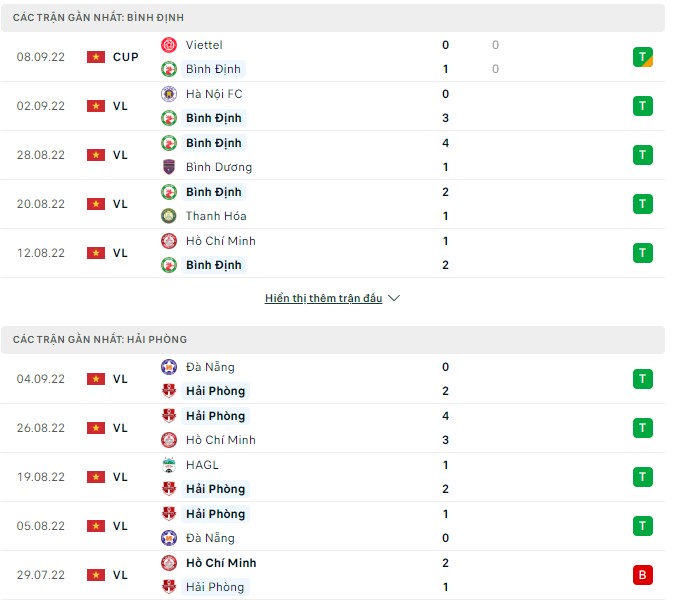676x600 pixels.
Task: Select the HAGL team name
Action: [x=202, y=465]
